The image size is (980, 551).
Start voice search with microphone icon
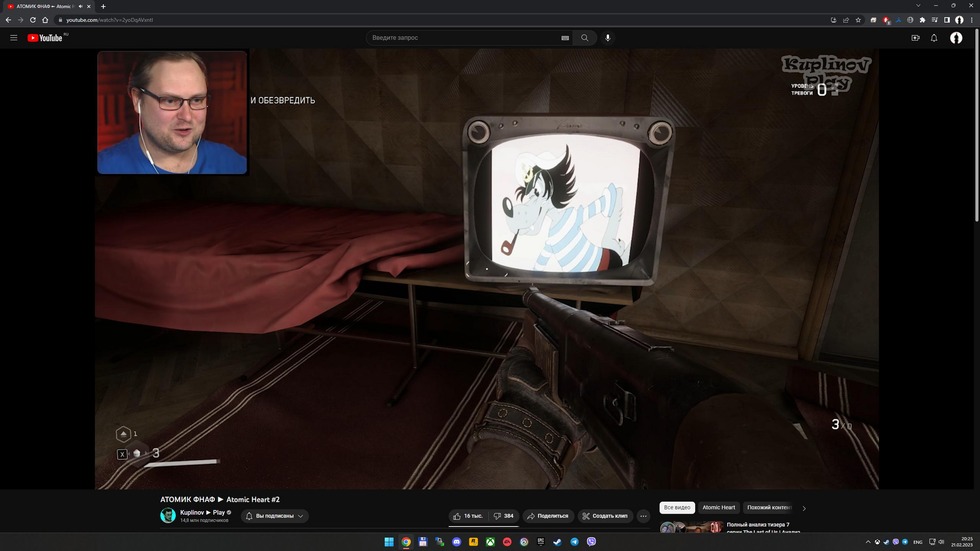608,38
